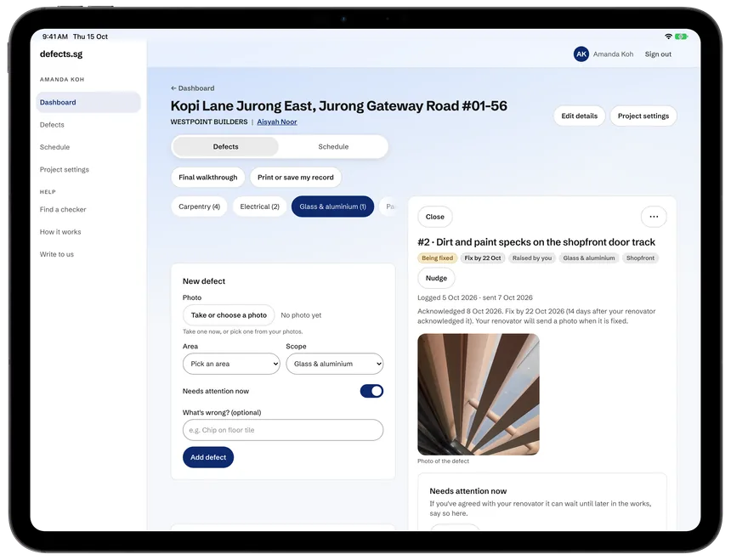Start the Final walkthrough
The width and height of the screenshot is (731, 560).
(x=208, y=178)
